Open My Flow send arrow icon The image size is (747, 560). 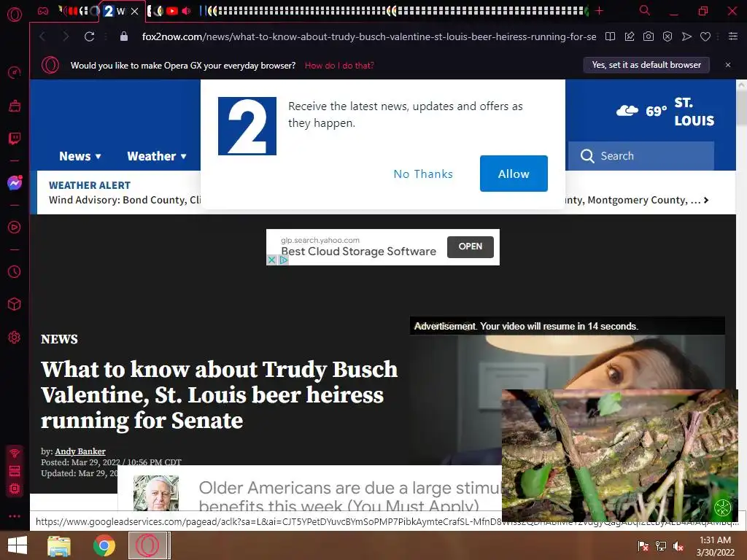pyautogui.click(x=686, y=36)
